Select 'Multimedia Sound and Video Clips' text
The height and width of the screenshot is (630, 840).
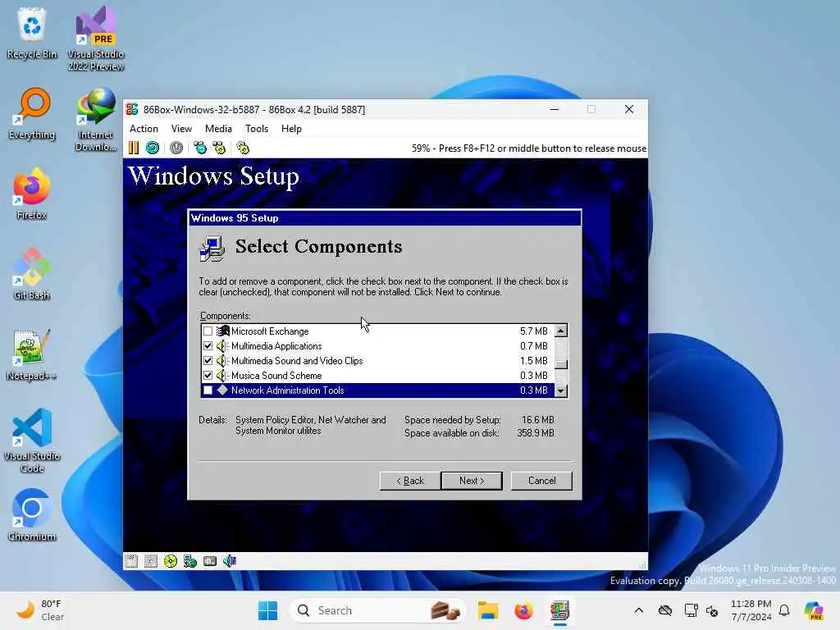pos(297,361)
